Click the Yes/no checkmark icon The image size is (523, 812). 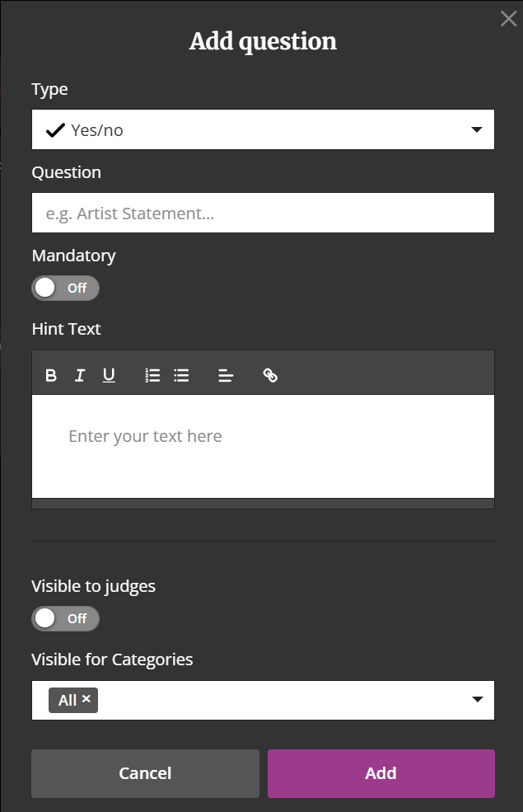point(55,130)
